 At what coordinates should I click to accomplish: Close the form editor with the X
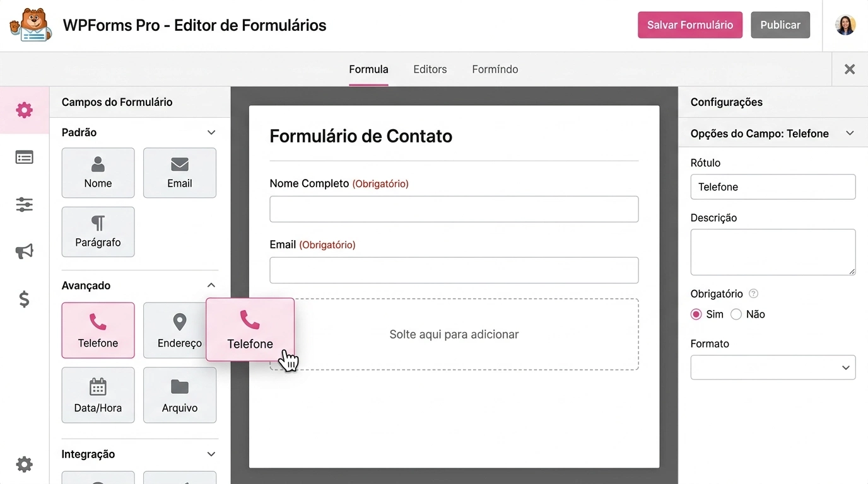[x=850, y=69]
